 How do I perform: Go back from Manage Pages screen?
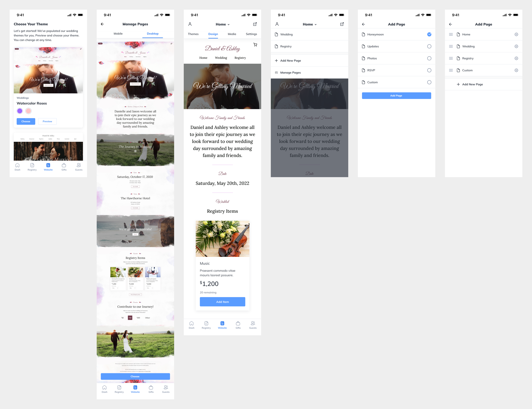pyautogui.click(x=102, y=24)
